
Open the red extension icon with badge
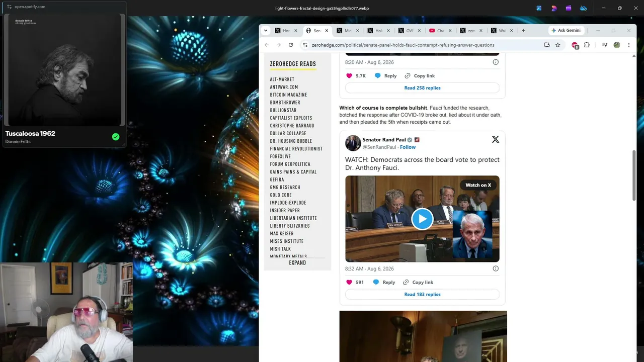(575, 45)
